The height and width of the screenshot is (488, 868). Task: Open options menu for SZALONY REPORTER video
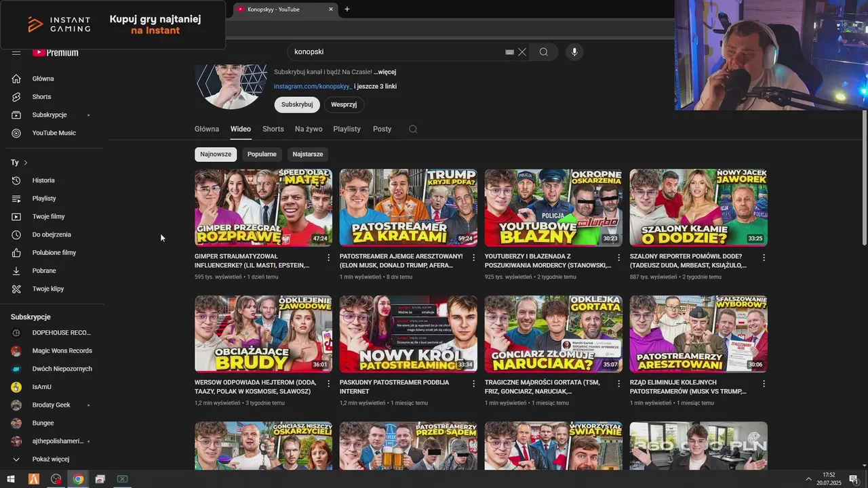tap(764, 258)
